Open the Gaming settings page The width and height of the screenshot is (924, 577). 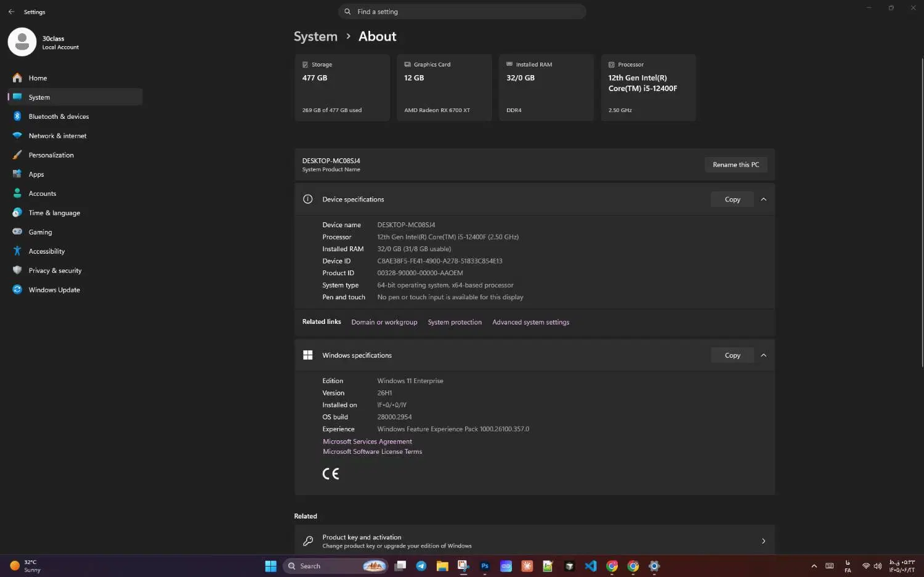pyautogui.click(x=75, y=232)
